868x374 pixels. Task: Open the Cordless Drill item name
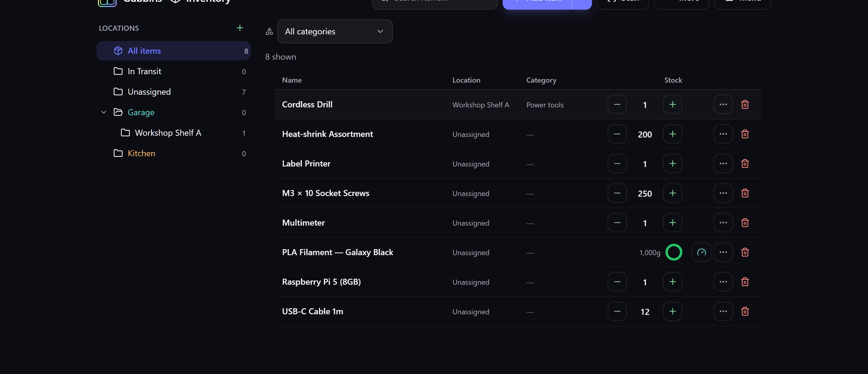coord(307,105)
